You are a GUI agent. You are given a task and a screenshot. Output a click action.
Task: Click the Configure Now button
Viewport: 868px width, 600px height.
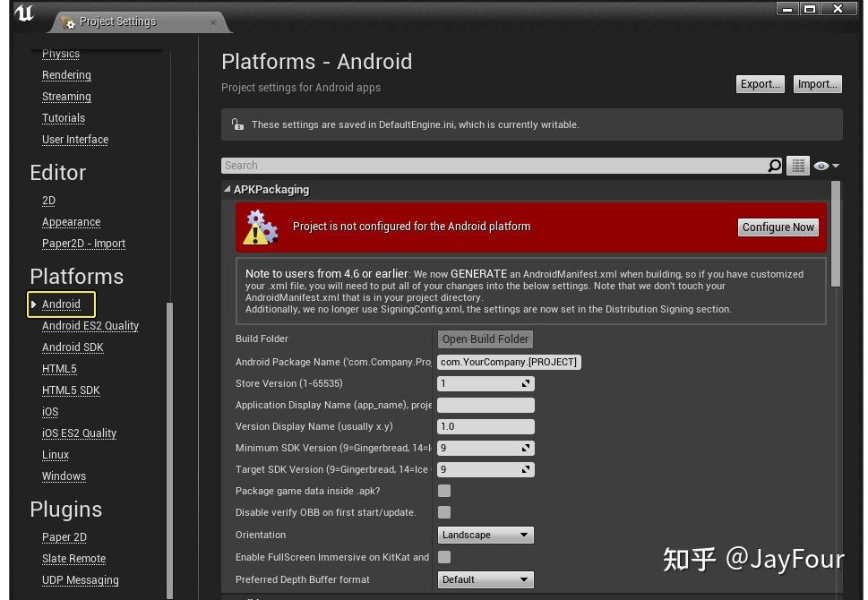[777, 227]
